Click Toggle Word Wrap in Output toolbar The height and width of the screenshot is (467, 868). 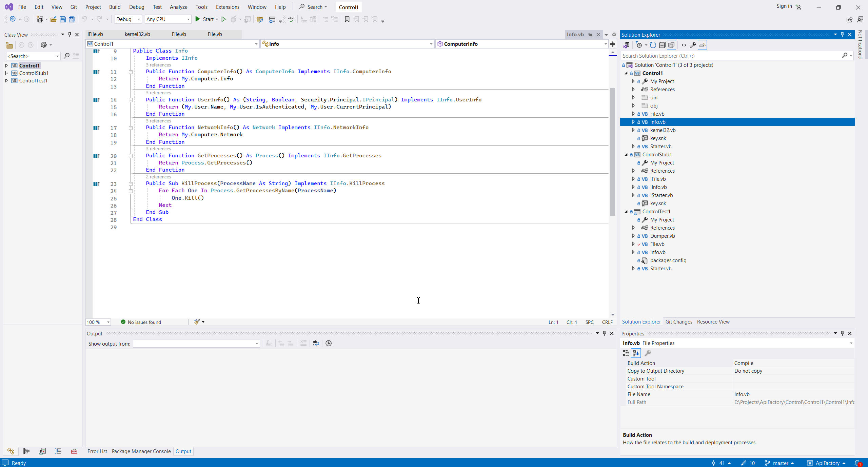(x=316, y=344)
